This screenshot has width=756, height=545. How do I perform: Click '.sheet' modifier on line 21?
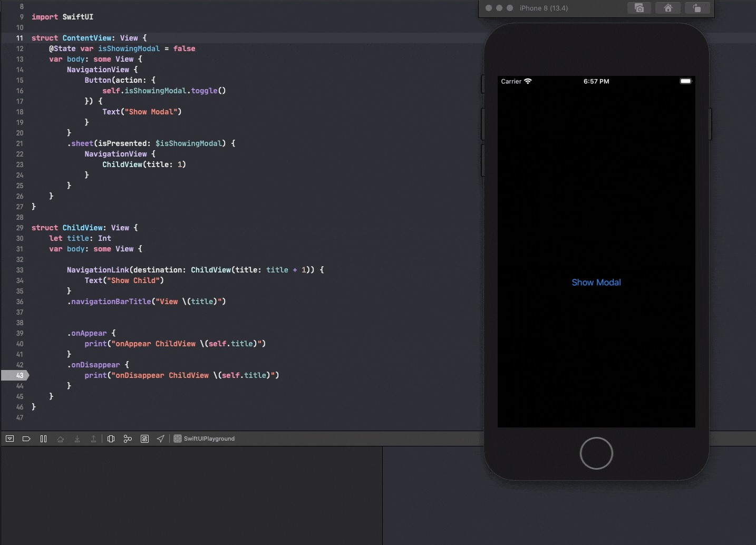[80, 143]
